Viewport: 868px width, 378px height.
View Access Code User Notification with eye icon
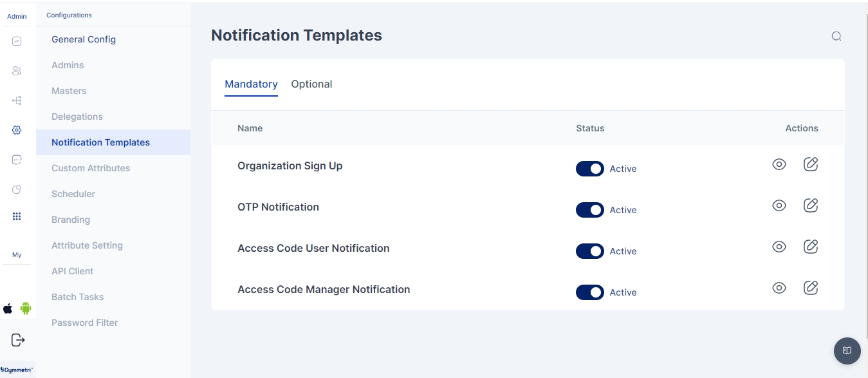click(779, 247)
